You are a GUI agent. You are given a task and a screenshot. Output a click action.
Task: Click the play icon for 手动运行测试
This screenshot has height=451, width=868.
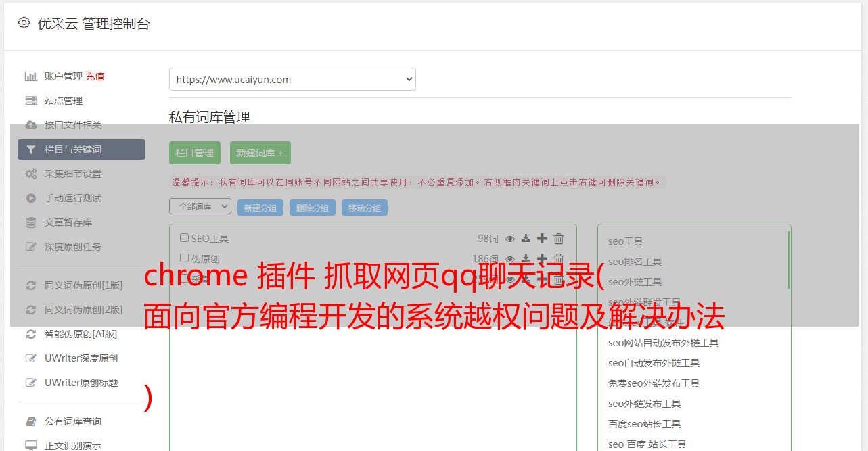pyautogui.click(x=30, y=198)
